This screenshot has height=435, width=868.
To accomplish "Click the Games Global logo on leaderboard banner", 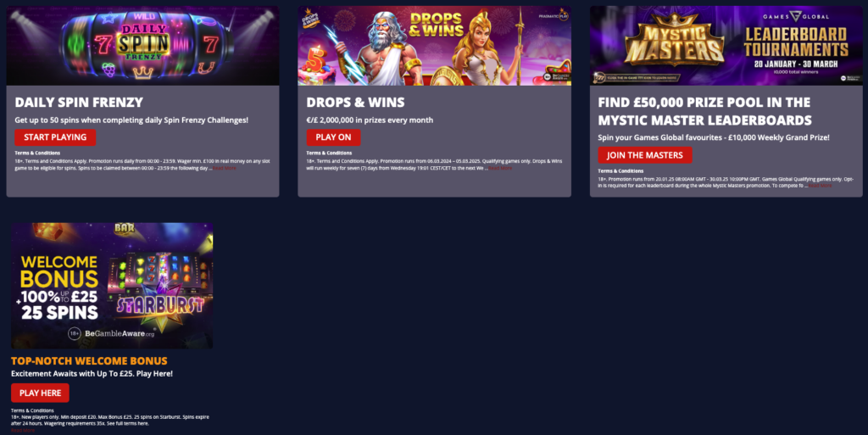I will pyautogui.click(x=796, y=17).
